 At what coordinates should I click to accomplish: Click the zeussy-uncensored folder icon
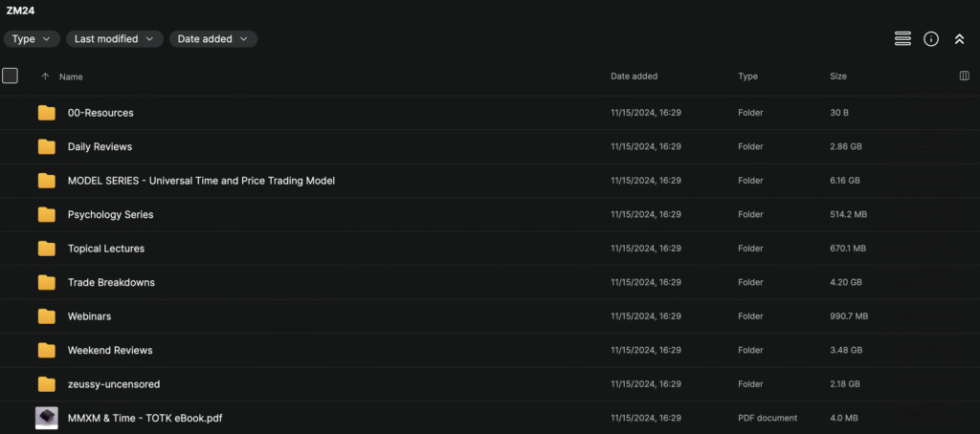click(x=46, y=384)
